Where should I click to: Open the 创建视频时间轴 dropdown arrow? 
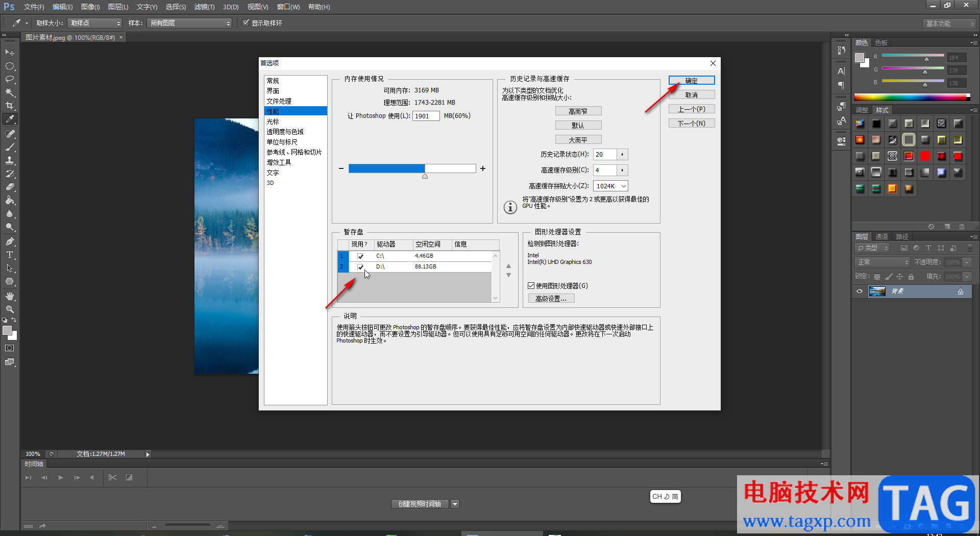455,504
